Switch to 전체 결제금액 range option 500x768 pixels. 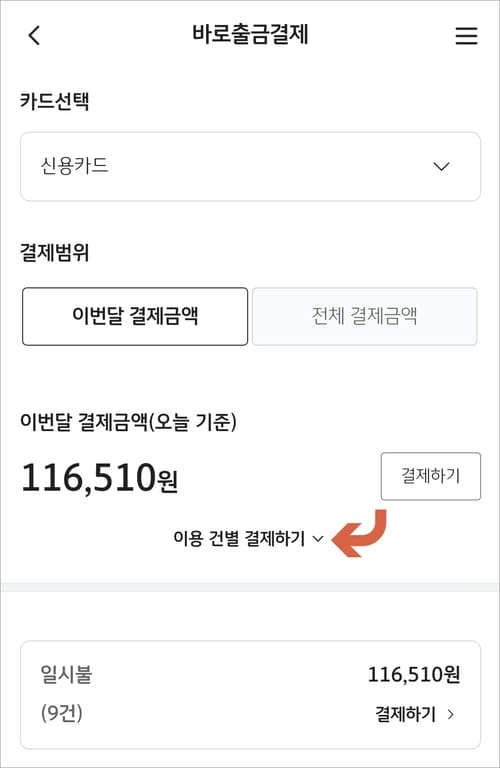point(364,316)
